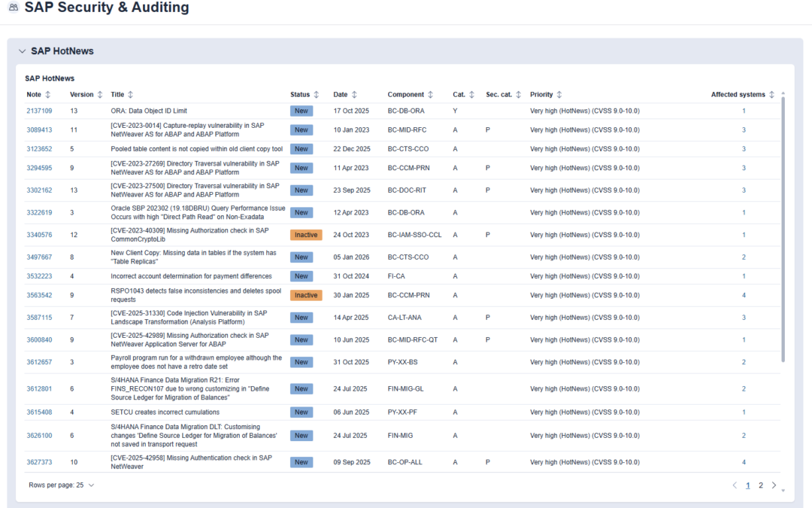Select date '22 Dec 2025' cell

pyautogui.click(x=352, y=149)
